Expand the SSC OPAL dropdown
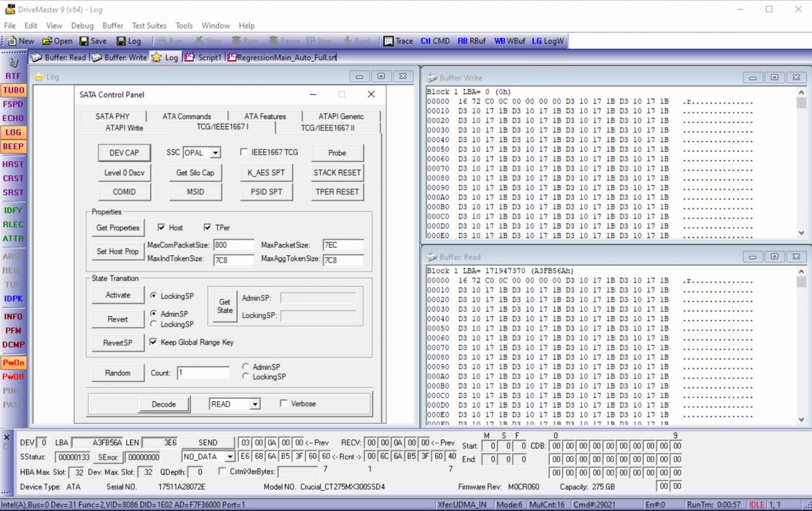This screenshot has width=812, height=511. 215,153
